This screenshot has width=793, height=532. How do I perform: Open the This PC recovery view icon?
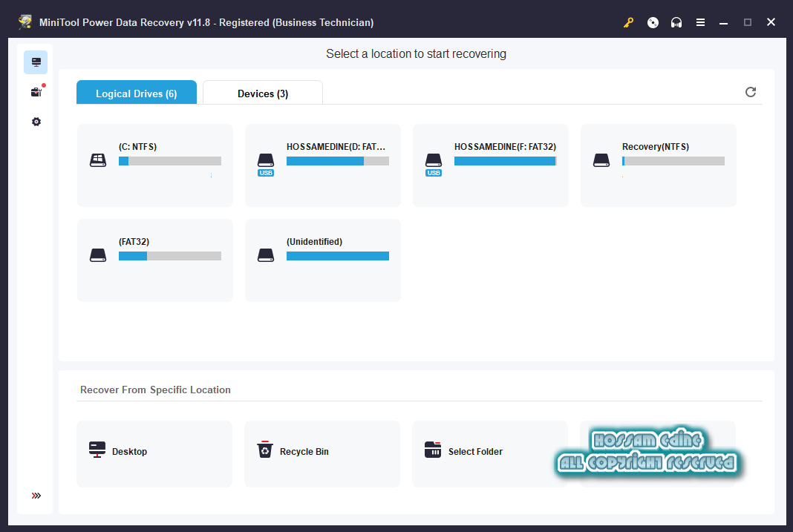[x=36, y=62]
